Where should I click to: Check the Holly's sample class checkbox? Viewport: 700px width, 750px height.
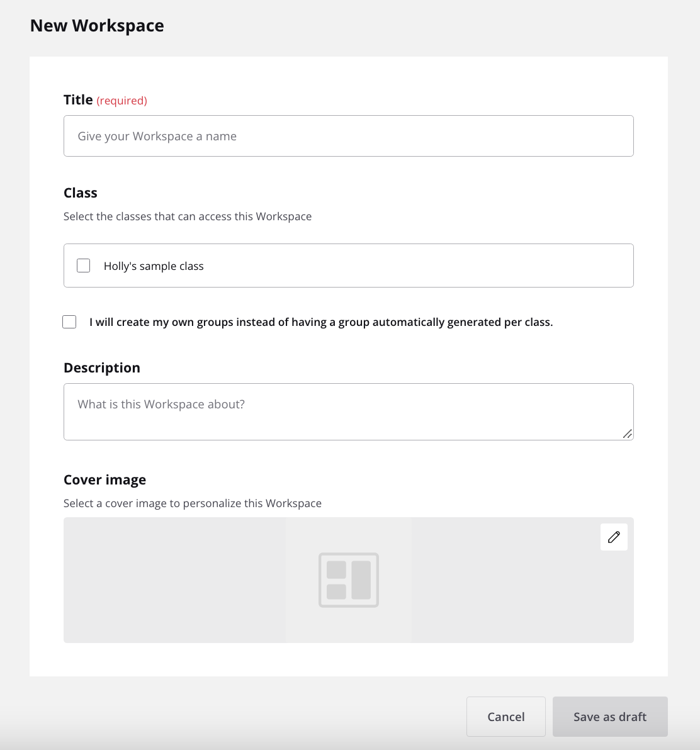pyautogui.click(x=83, y=266)
